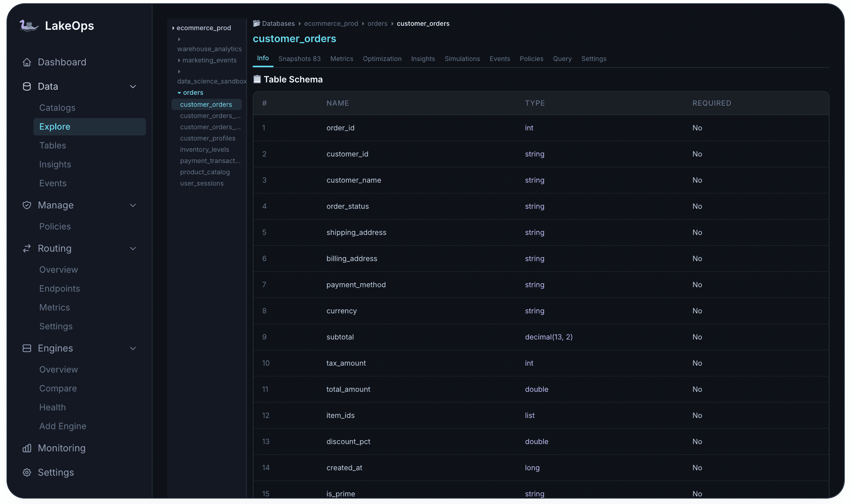Image resolution: width=852 pixels, height=504 pixels.
Task: Collapse the Manage section chevron
Action: (x=133, y=205)
